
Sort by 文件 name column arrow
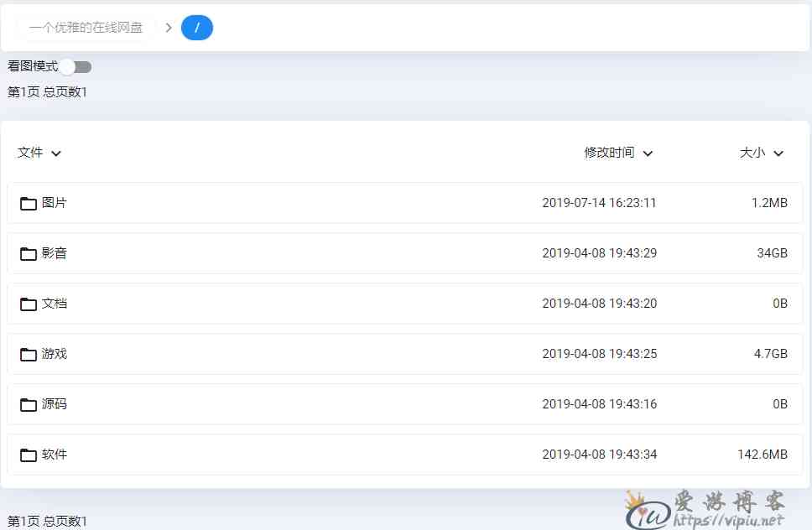pyautogui.click(x=56, y=153)
